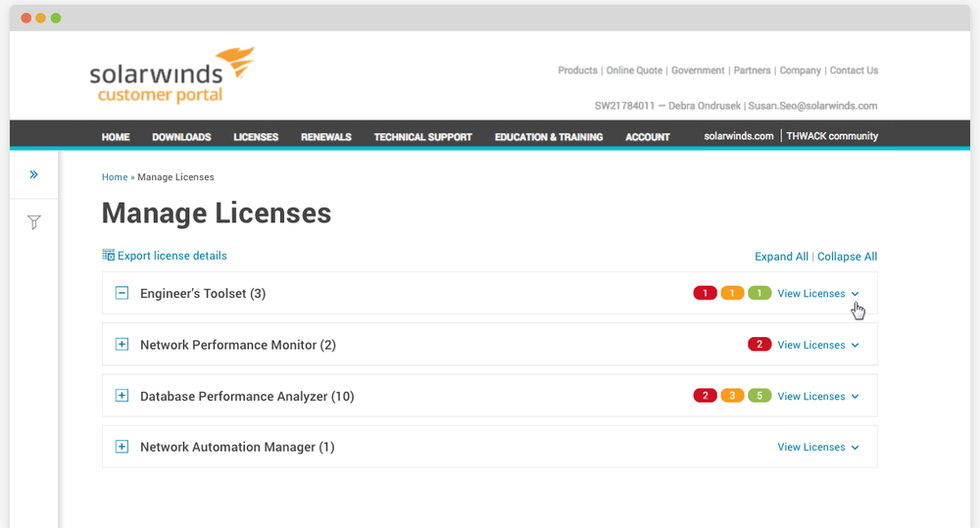The image size is (980, 528).
Task: Expand Database Performance Analyzer plus box
Action: click(x=122, y=396)
